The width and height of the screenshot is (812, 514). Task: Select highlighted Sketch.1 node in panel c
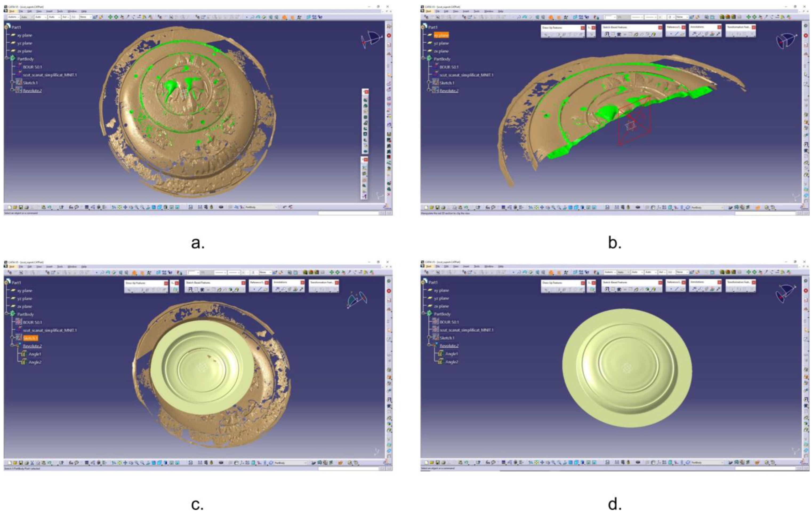point(30,338)
